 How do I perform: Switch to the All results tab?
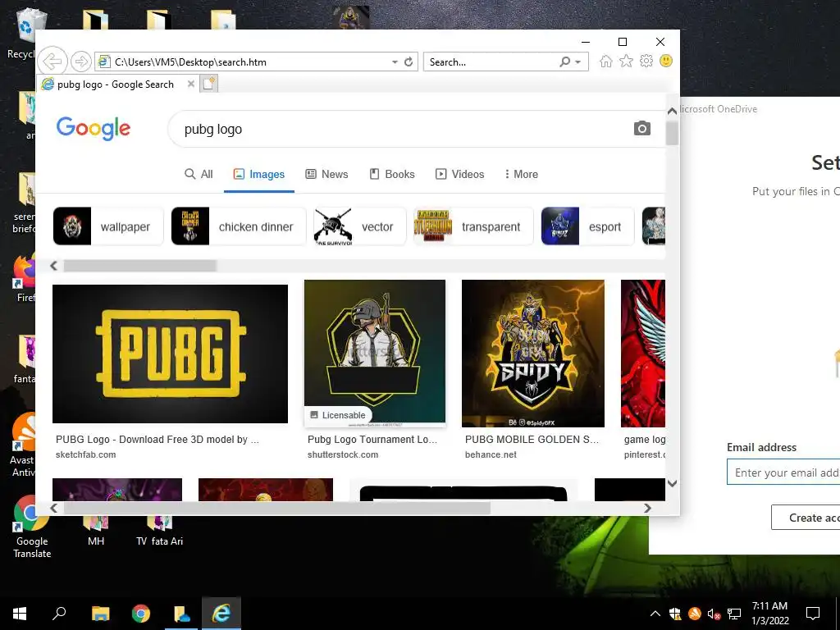click(199, 174)
